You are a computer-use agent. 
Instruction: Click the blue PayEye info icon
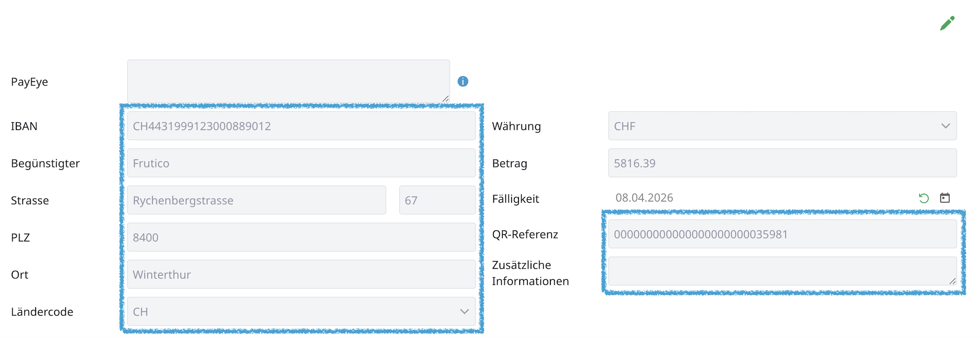pos(463,82)
